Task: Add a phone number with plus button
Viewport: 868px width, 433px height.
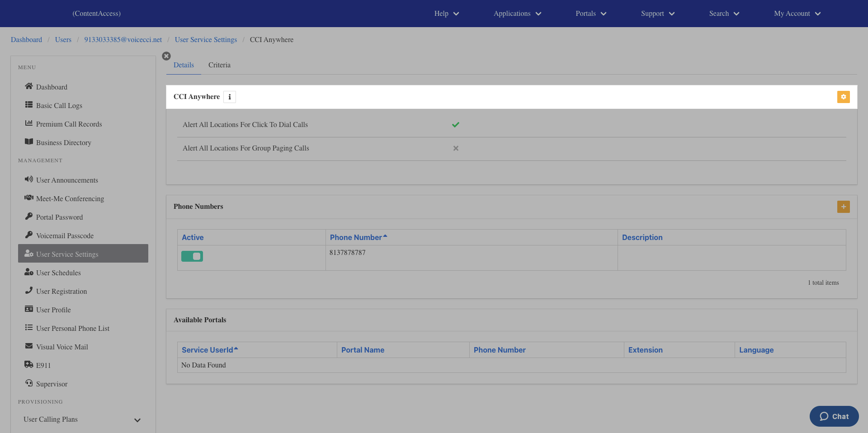Action: tap(843, 207)
